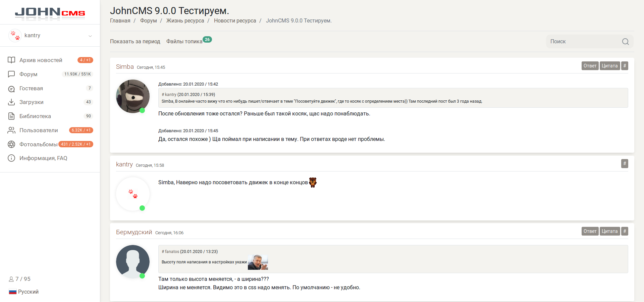Click the Загрузки download icon
The height and width of the screenshot is (302, 644).
click(x=11, y=102)
